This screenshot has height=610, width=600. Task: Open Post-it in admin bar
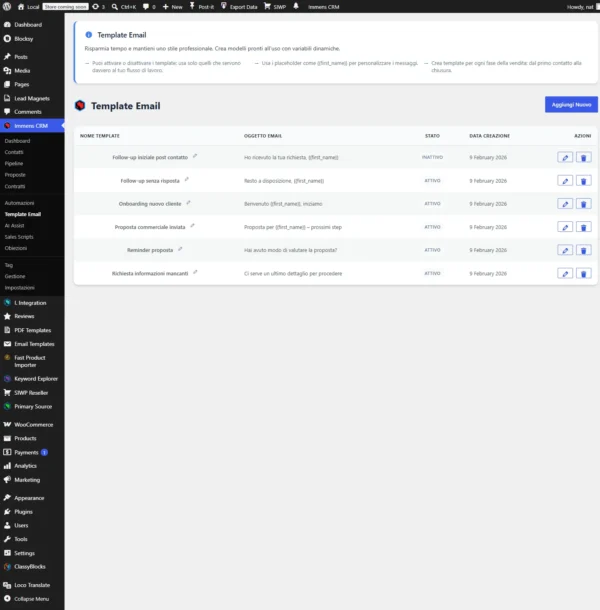pyautogui.click(x=202, y=7)
